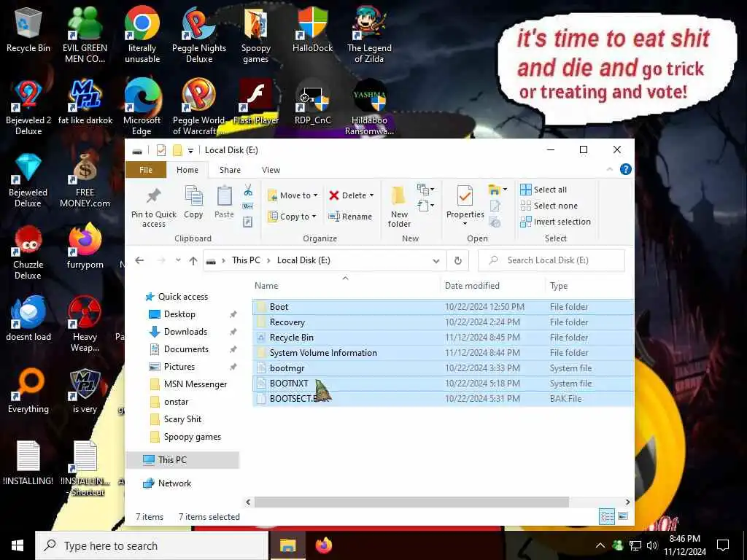Select Network in the navigation pane

(x=174, y=483)
